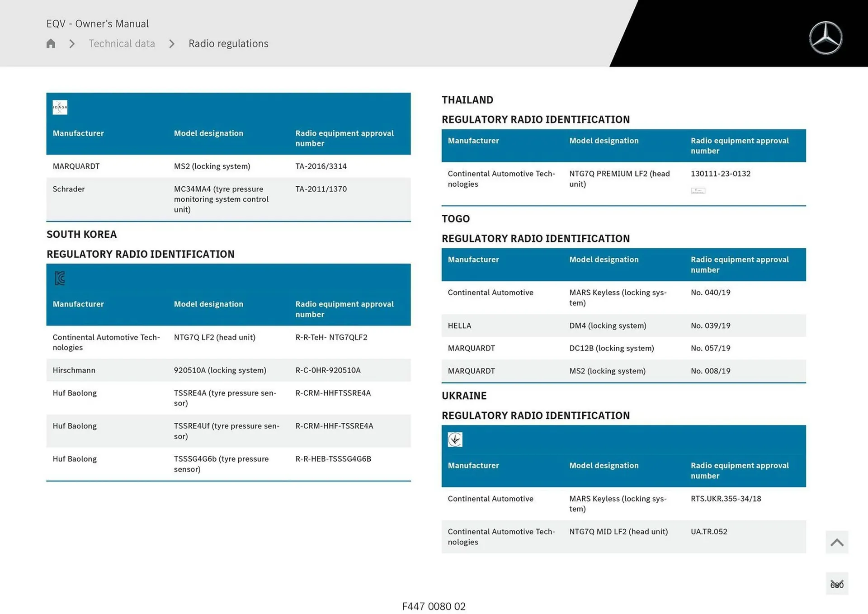868x614 pixels.
Task: Click the home icon in the breadcrumb
Action: pos(50,43)
